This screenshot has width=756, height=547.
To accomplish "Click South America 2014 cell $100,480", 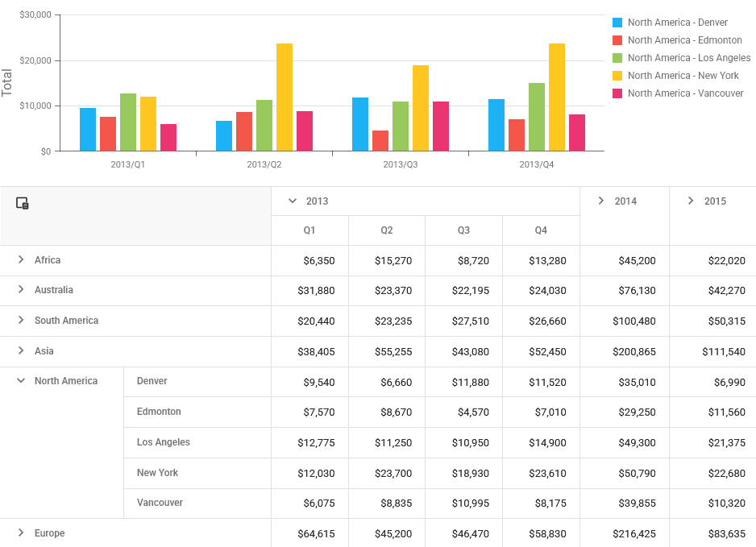I will coord(625,321).
